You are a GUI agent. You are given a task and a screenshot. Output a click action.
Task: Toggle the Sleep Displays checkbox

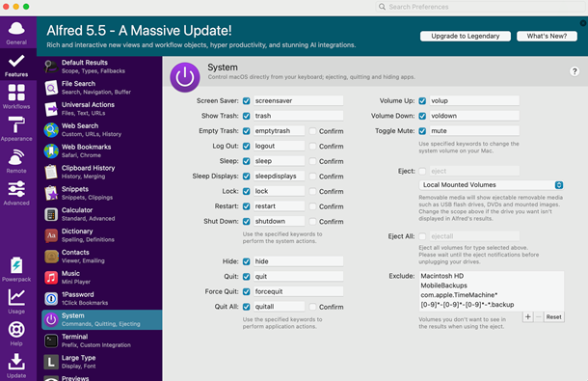[x=247, y=177]
